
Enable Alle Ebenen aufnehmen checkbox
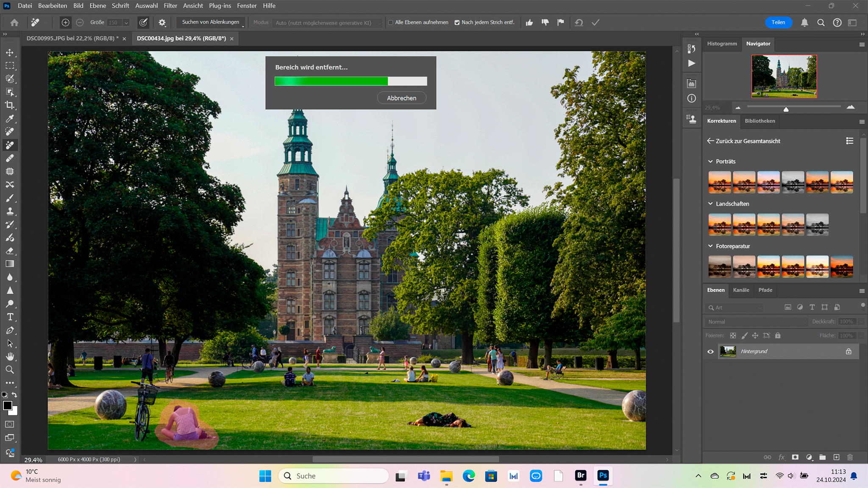click(391, 22)
